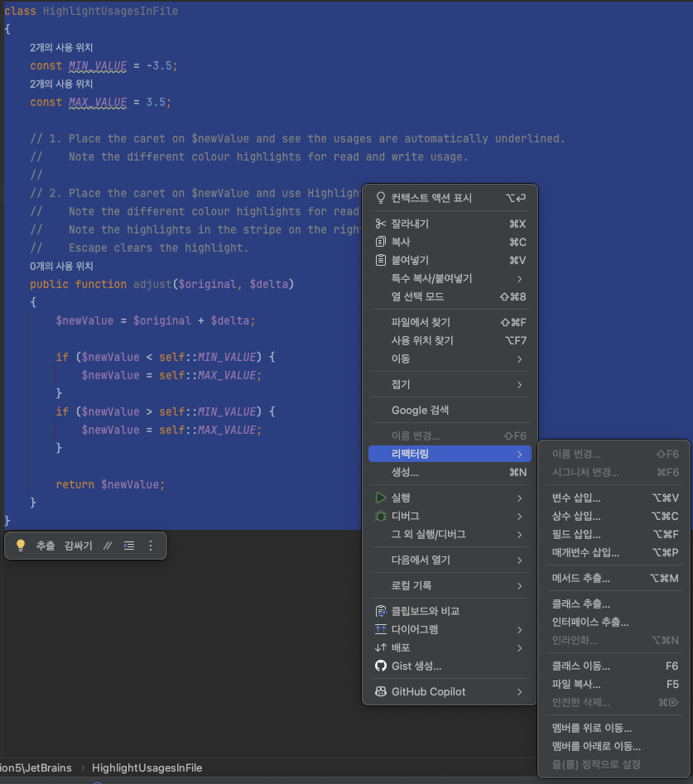The width and height of the screenshot is (693, 784).
Task: Click the green Run icon next to 실행
Action: pos(382,498)
